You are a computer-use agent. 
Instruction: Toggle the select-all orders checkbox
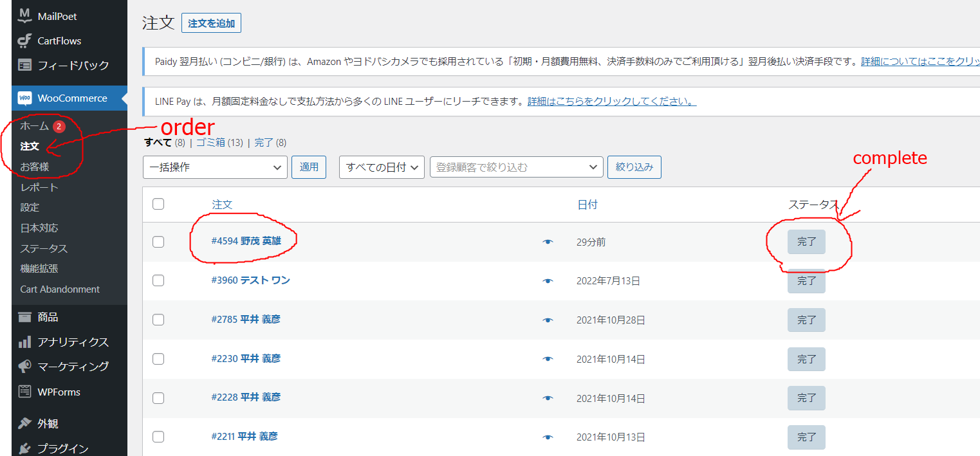[158, 204]
